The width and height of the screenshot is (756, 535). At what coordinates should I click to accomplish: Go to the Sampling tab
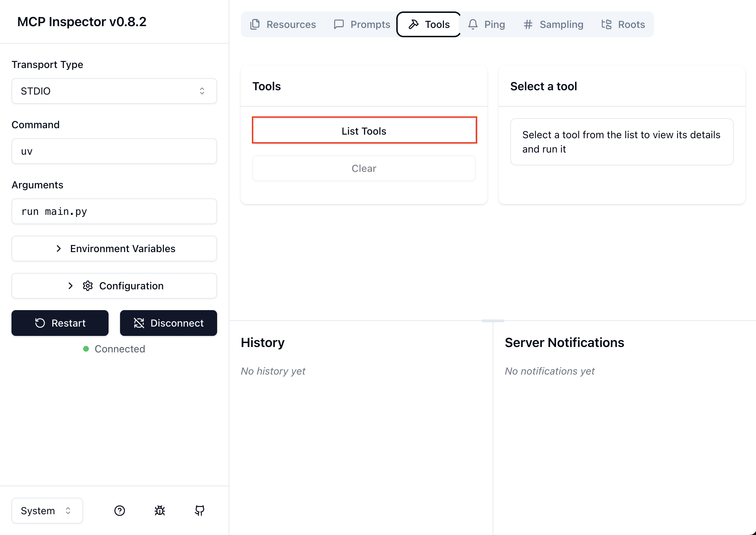(x=554, y=24)
